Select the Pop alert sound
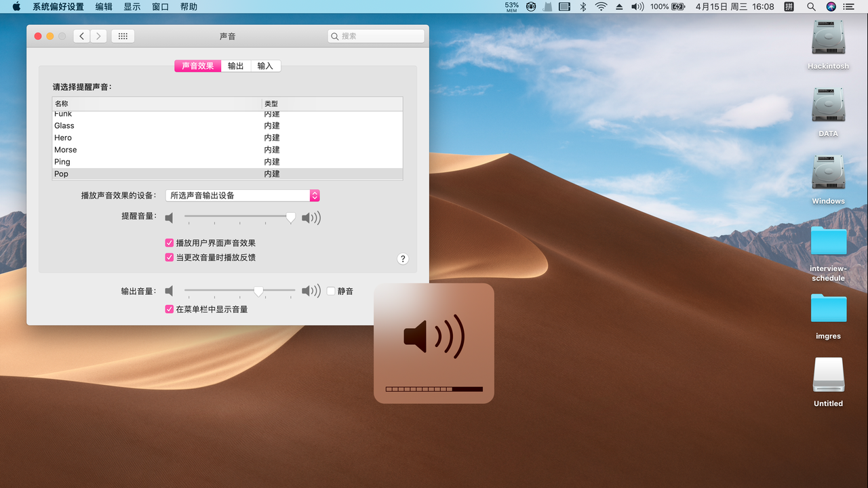Screen dimensions: 868x488 [227, 174]
